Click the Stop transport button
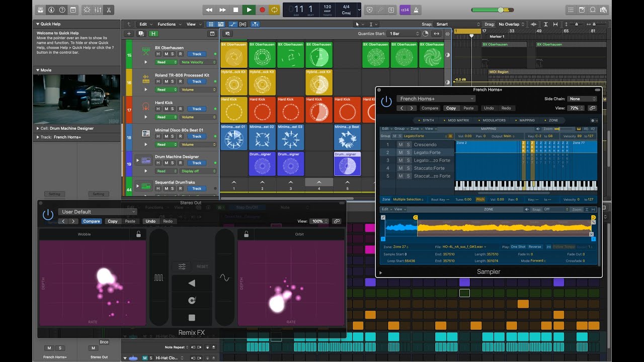 235,10
